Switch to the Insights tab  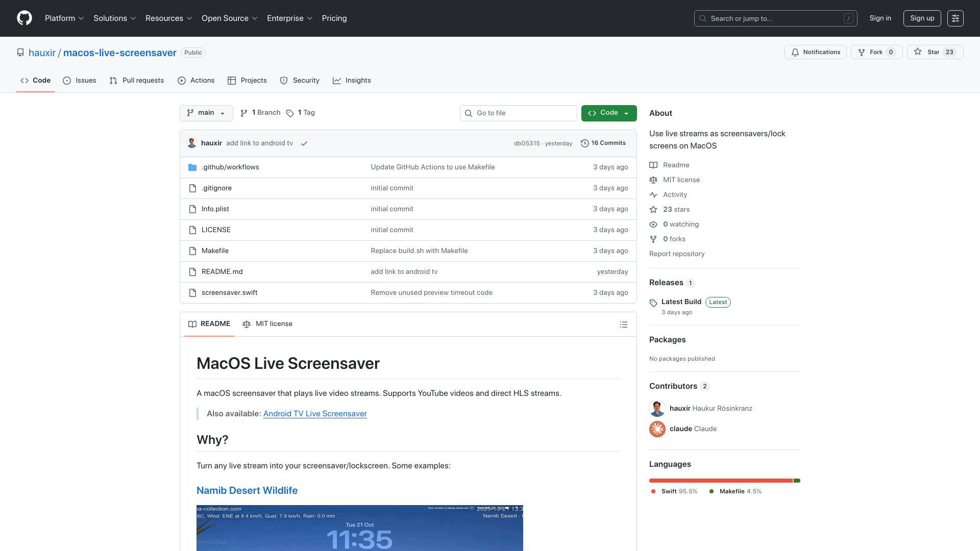click(352, 81)
